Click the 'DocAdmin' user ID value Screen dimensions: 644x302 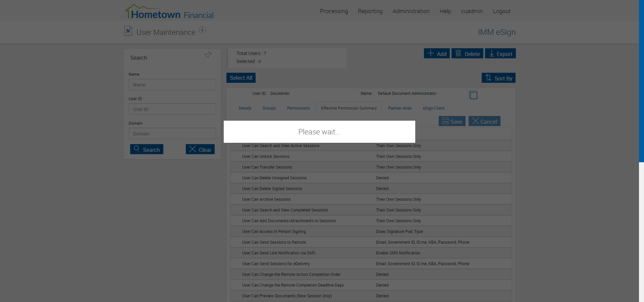coord(280,94)
